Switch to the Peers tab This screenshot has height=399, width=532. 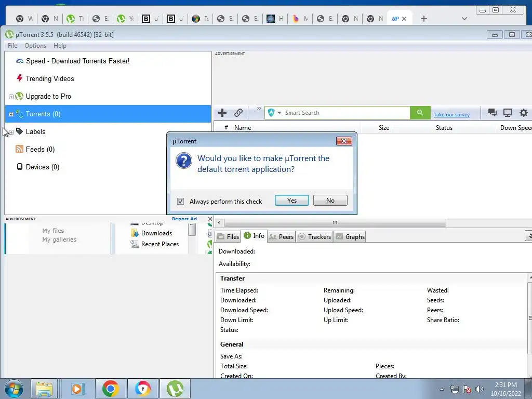click(x=281, y=236)
